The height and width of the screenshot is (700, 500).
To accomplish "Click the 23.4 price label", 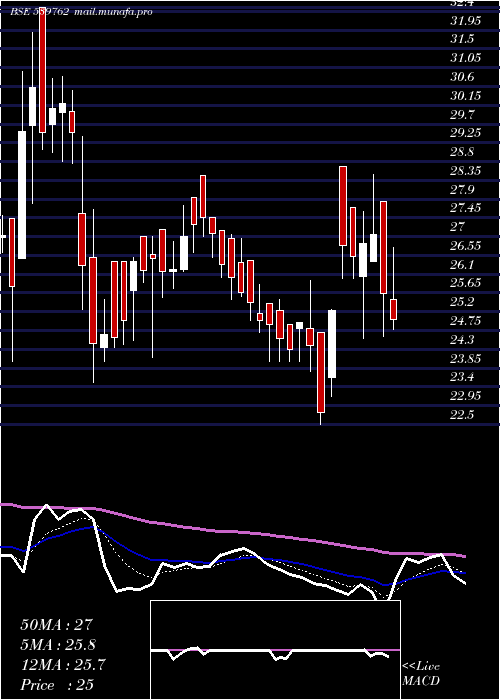I will 462,377.
